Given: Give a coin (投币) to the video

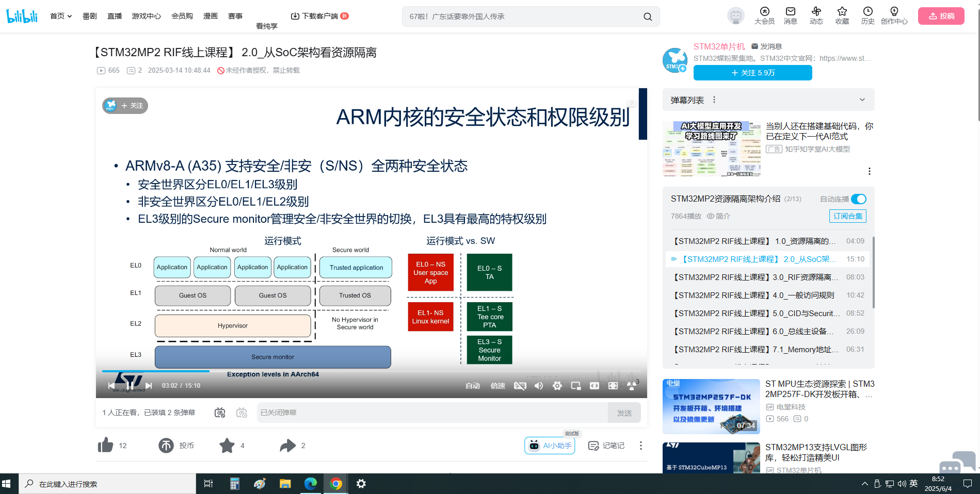Looking at the screenshot, I should pyautogui.click(x=166, y=446).
